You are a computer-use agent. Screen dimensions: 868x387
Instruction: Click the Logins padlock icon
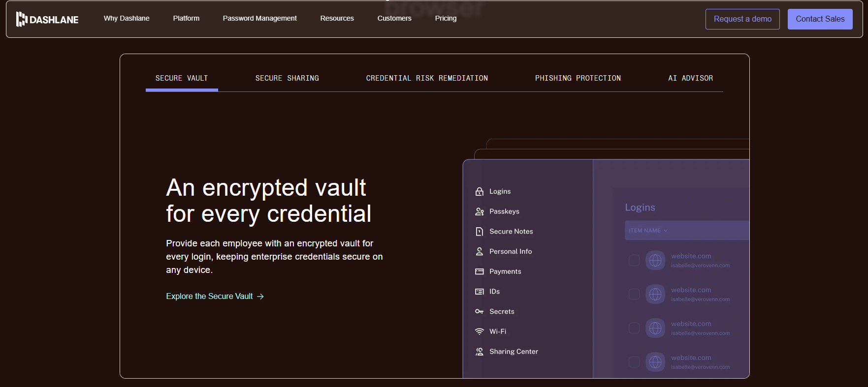479,192
